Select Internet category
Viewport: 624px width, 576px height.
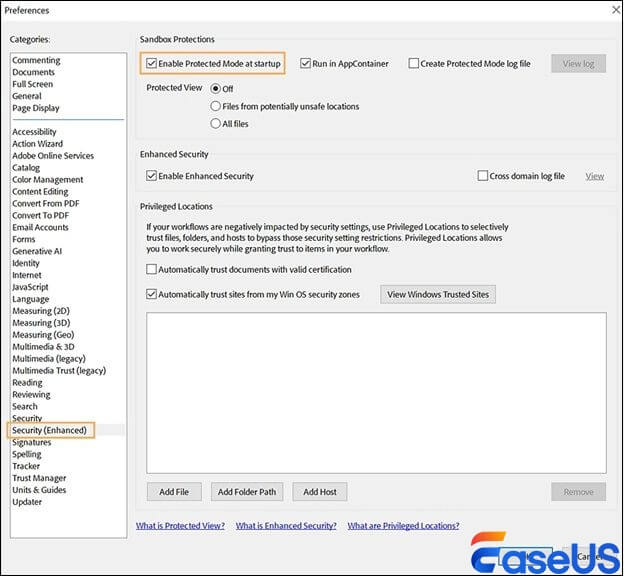click(27, 275)
